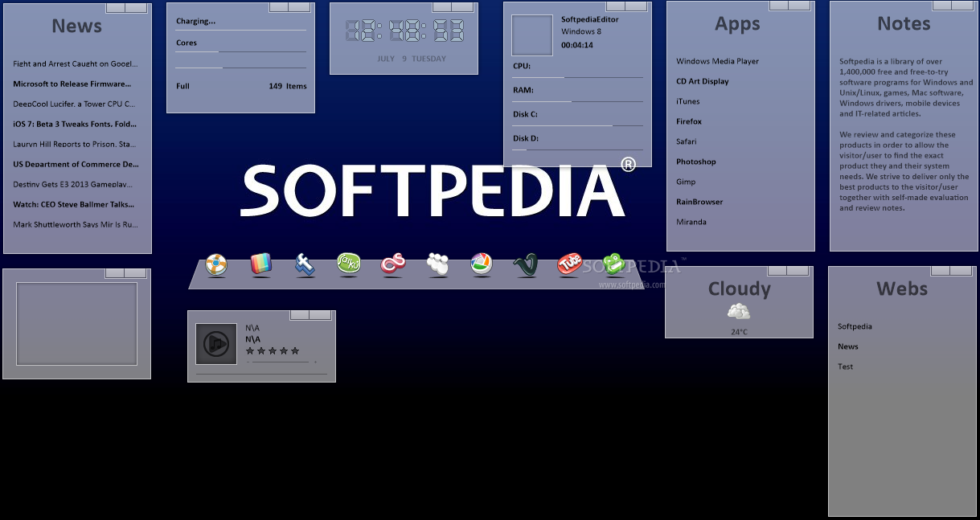980x520 pixels.
Task: Click the '149 Items' recycle bin count
Action: 288,86
